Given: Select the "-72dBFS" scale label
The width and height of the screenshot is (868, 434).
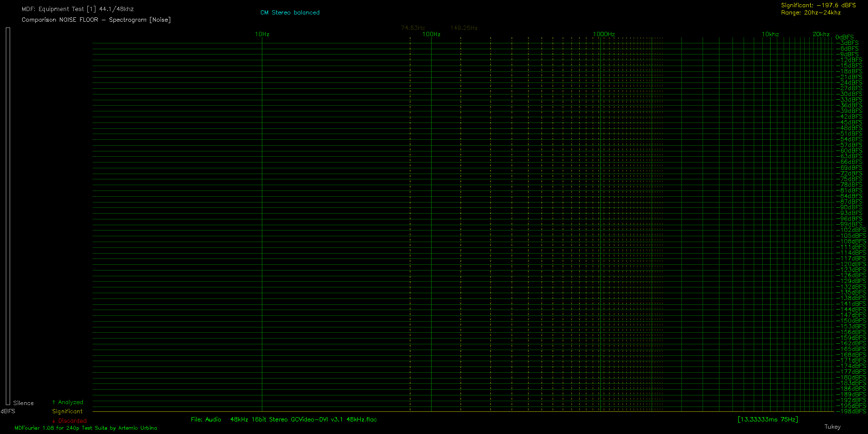Looking at the screenshot, I should pos(850,174).
